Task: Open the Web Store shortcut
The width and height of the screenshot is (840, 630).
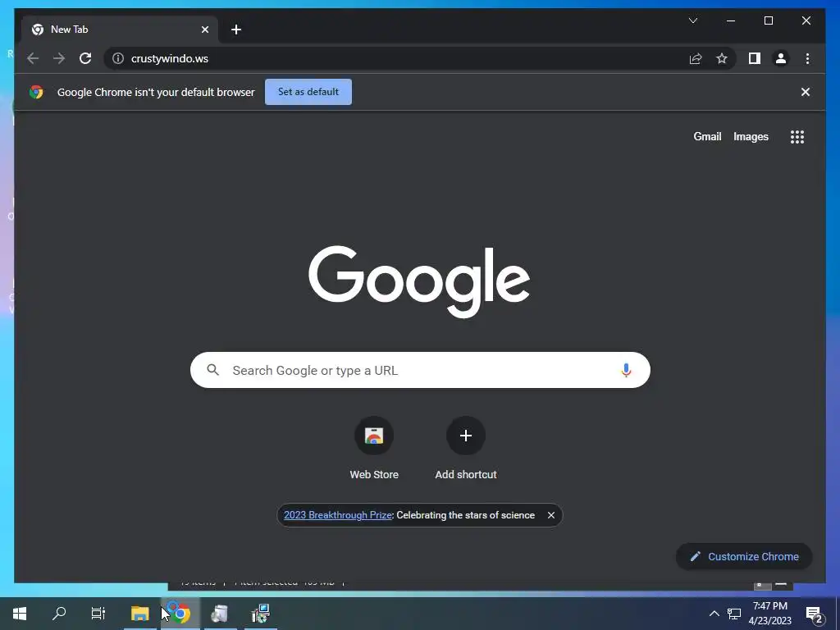Action: click(374, 449)
